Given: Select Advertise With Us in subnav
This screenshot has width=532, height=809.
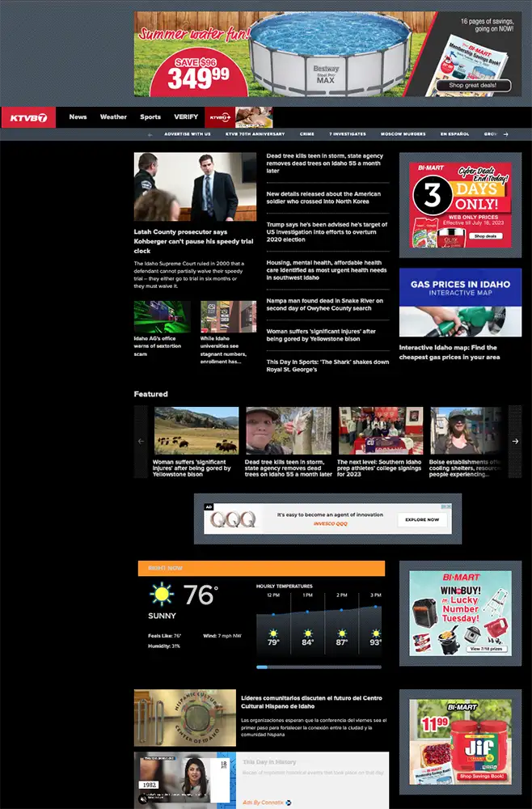Looking at the screenshot, I should [188, 134].
